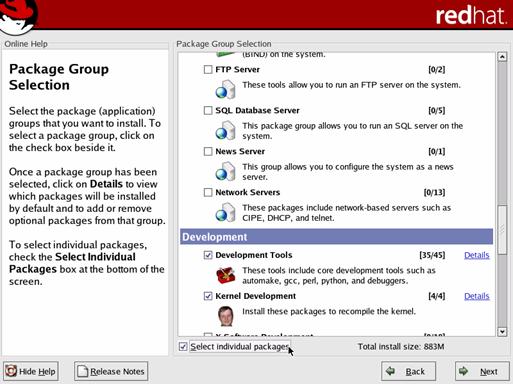Select the Network Servers group name
Screen dimensions: 513x384
pos(248,192)
